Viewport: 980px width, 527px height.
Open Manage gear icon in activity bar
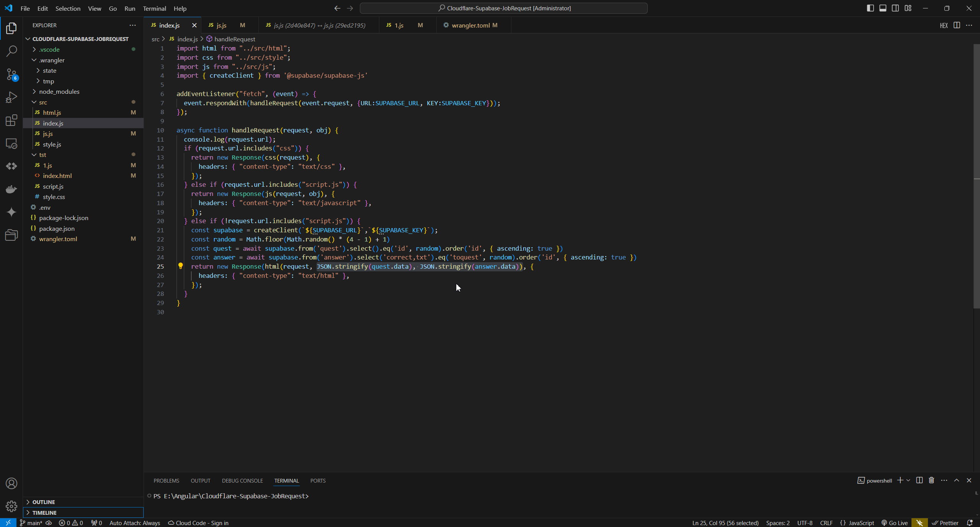[11, 506]
